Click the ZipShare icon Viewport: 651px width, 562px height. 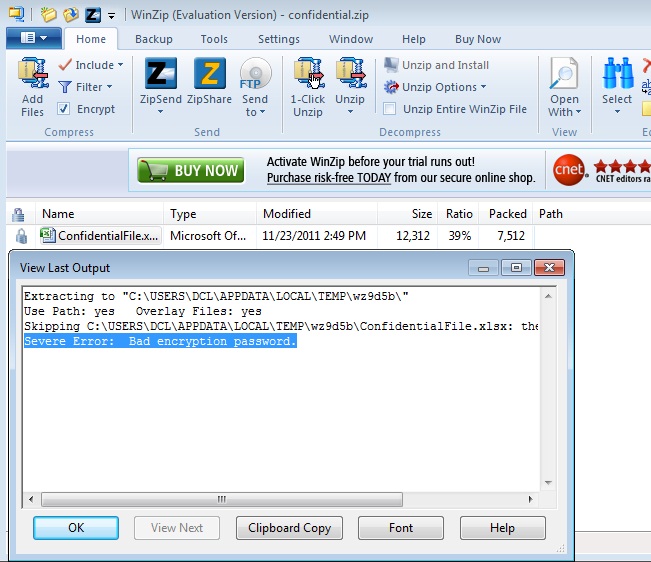point(209,75)
